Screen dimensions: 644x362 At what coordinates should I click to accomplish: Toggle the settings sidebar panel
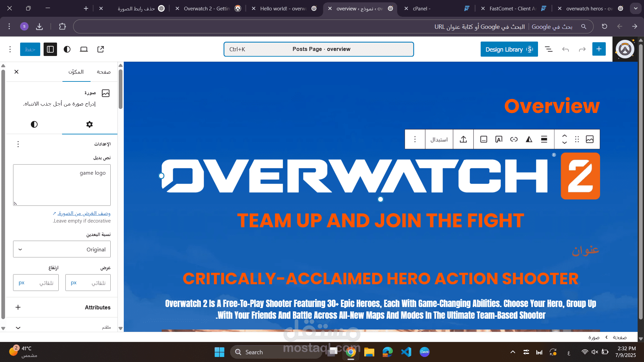point(50,49)
